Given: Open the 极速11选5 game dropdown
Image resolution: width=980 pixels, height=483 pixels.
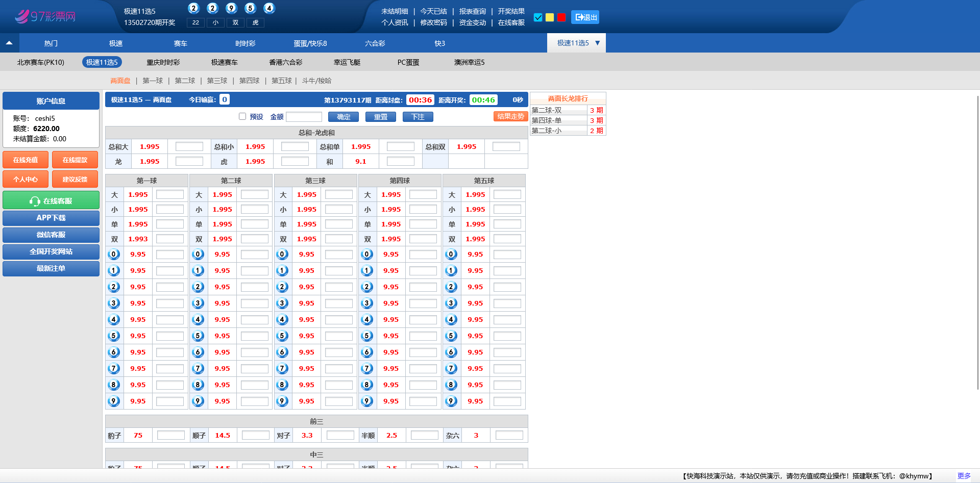Looking at the screenshot, I should (x=577, y=43).
